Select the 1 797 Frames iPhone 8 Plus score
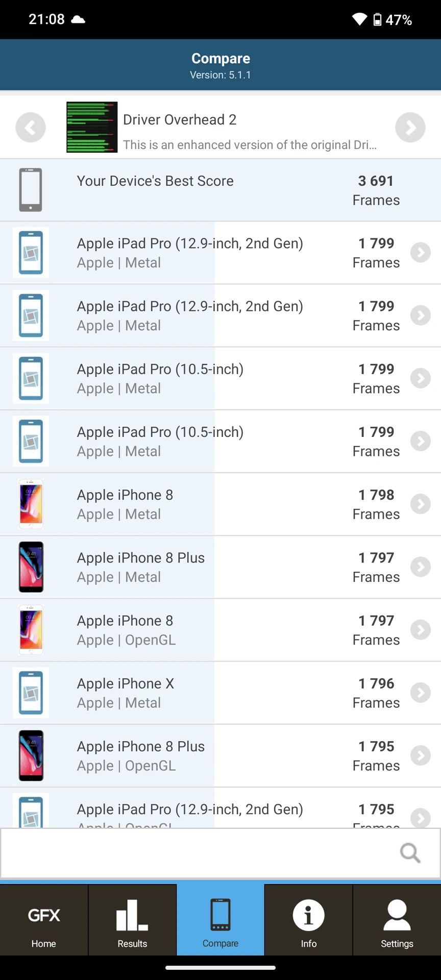Viewport: 441px width, 980px height. (376, 567)
